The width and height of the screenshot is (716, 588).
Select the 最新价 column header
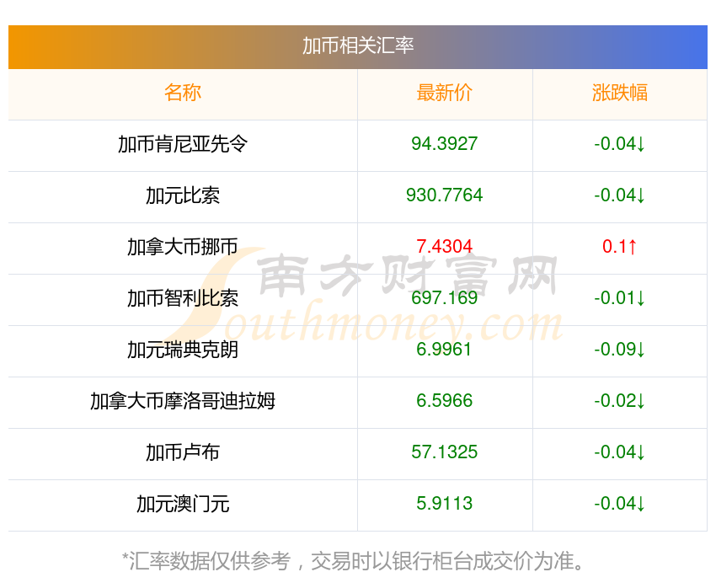pyautogui.click(x=444, y=93)
